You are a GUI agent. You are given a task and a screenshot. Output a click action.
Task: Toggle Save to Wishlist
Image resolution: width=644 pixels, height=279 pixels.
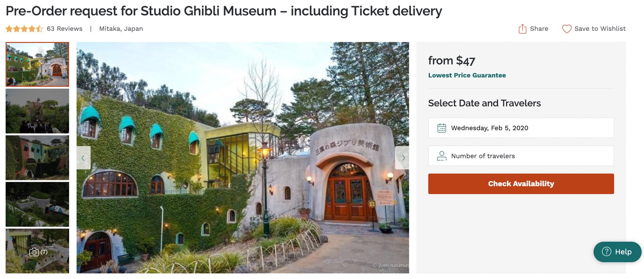(x=594, y=28)
